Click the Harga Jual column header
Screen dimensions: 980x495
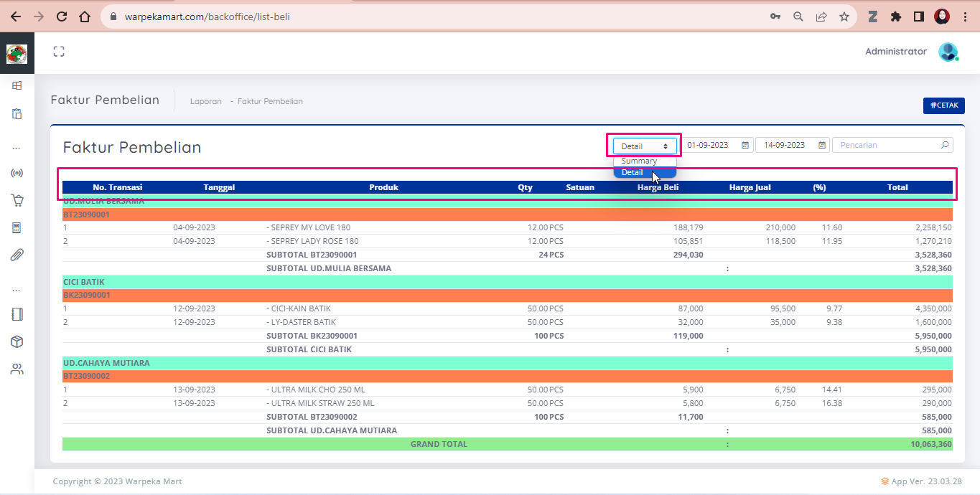pyautogui.click(x=750, y=187)
